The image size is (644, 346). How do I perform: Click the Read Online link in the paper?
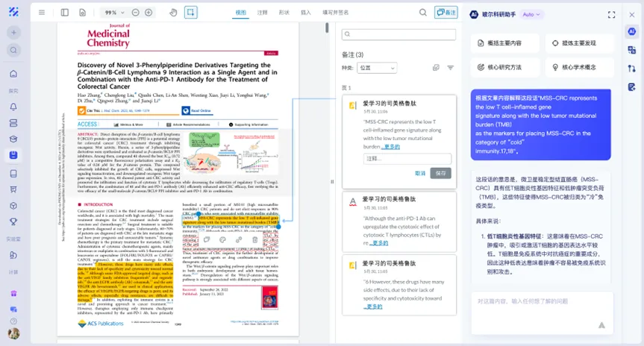pos(197,110)
